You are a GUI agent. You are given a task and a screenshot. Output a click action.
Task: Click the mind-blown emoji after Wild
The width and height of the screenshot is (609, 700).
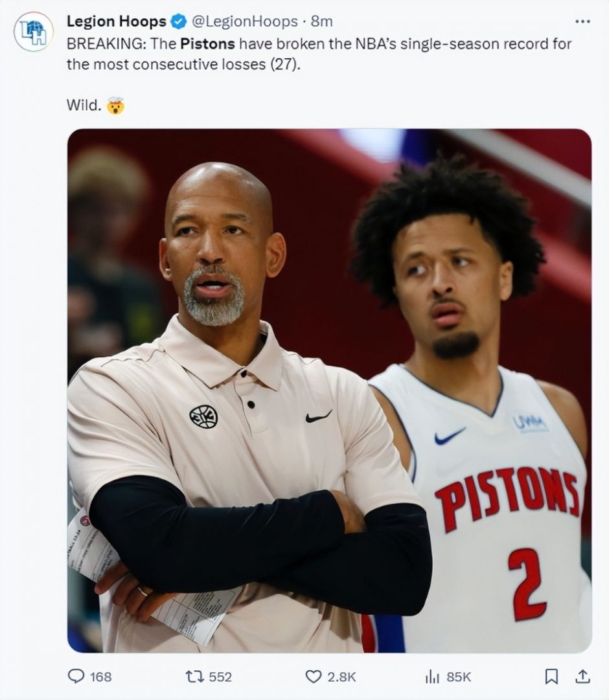tap(116, 105)
